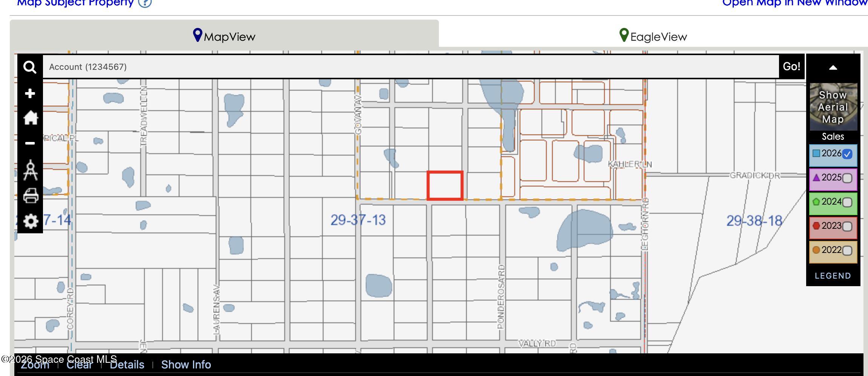Click the KAHLER LN street label
This screenshot has height=376, width=868.
[630, 164]
